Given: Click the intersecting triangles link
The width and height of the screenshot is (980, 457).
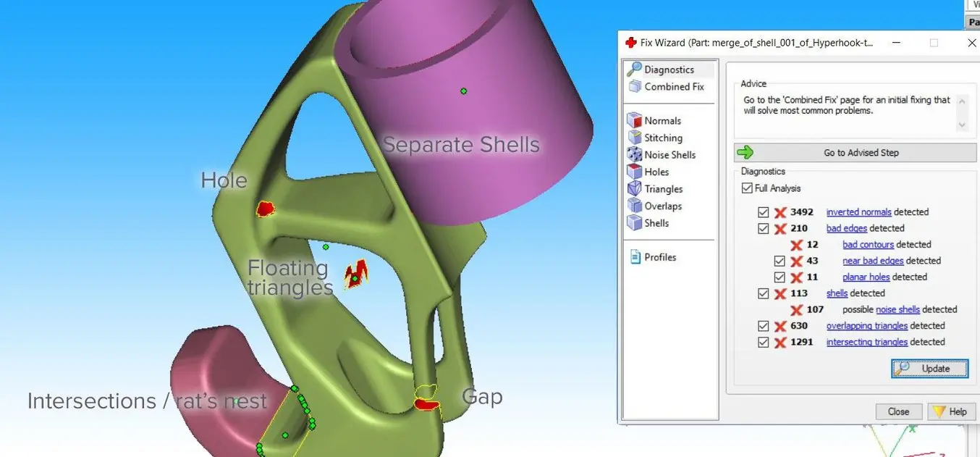Looking at the screenshot, I should pyautogui.click(x=866, y=342).
